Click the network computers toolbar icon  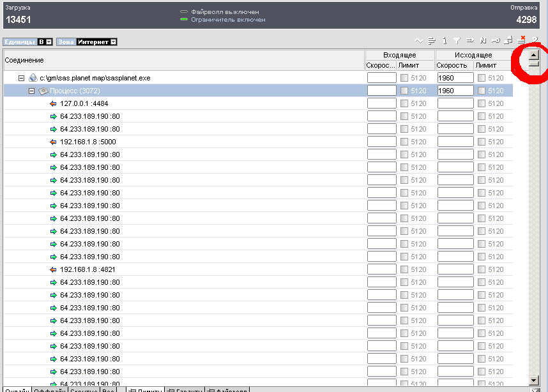point(509,41)
